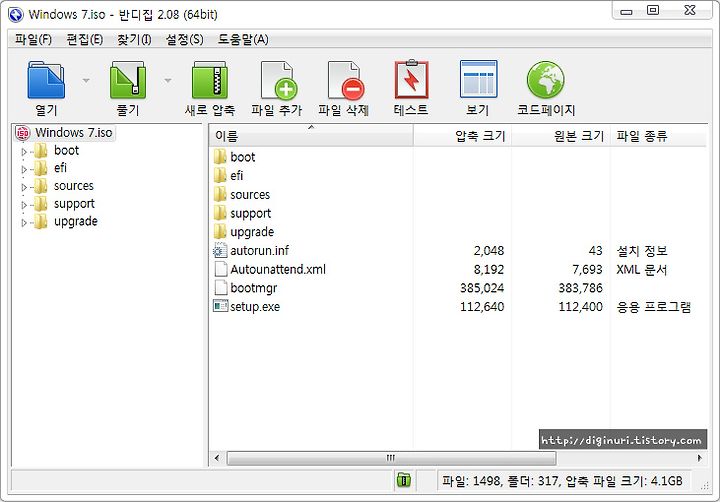720x502 pixels.
Task: Click the green archive icon in status bar
Action: (x=404, y=480)
